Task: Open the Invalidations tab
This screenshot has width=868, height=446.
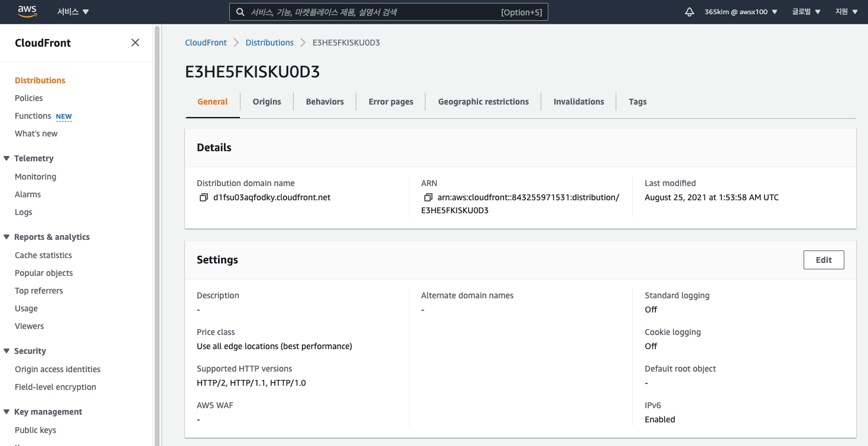Action: click(579, 102)
